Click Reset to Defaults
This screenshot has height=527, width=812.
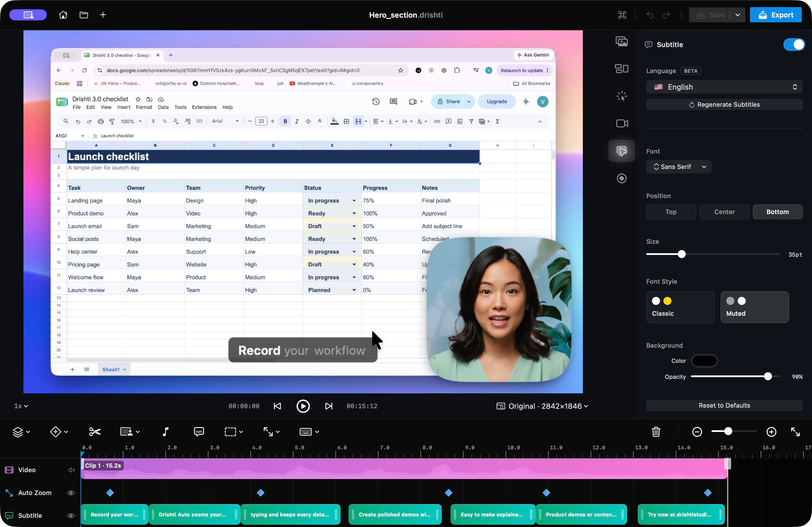(724, 405)
